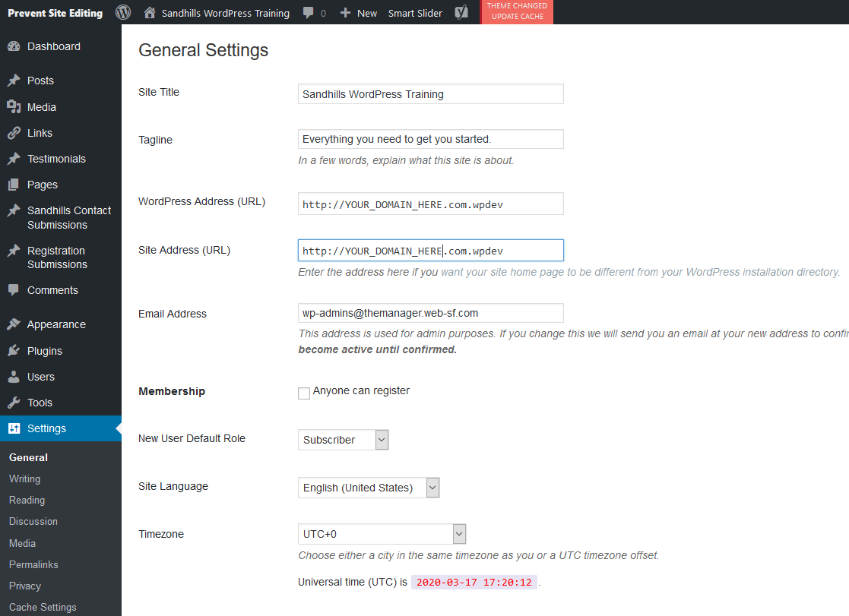Screen dimensions: 849x616
Task: Click the WordPress logo icon in admin bar
Action: tap(123, 12)
